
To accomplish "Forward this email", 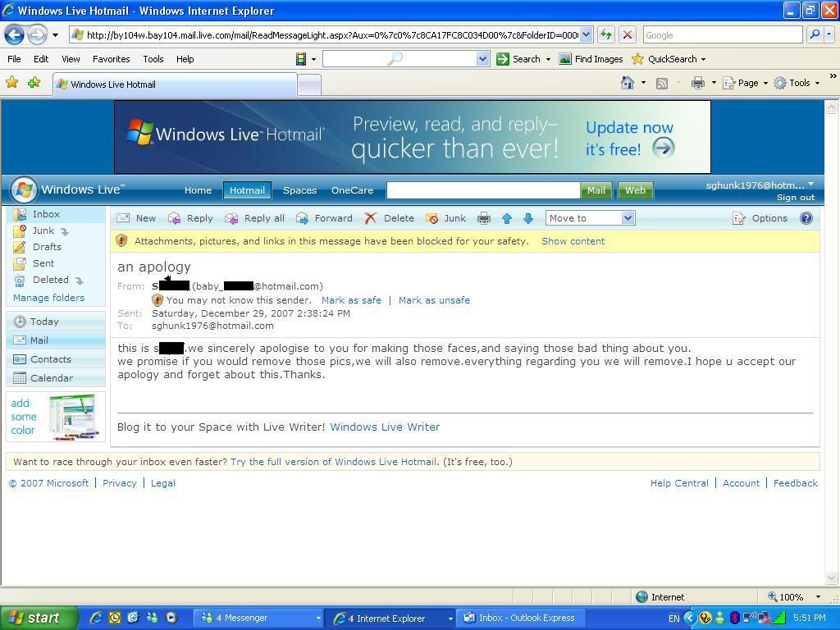I will [x=324, y=218].
